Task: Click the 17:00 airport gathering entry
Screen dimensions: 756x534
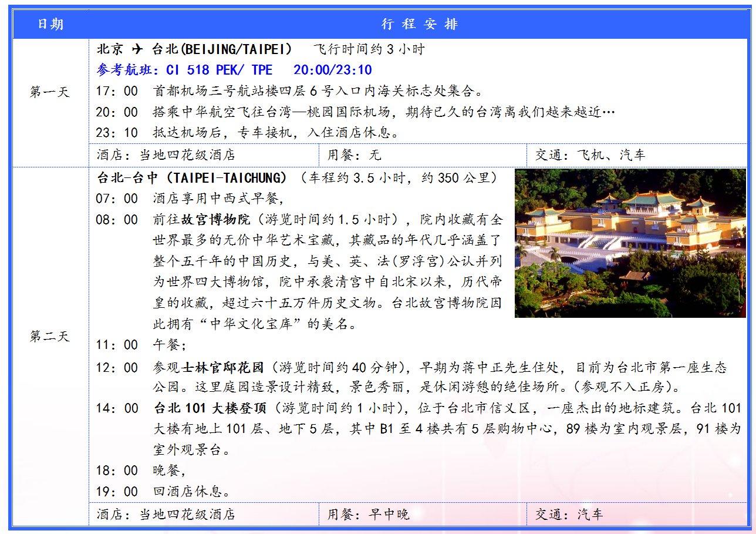Action: pos(289,91)
